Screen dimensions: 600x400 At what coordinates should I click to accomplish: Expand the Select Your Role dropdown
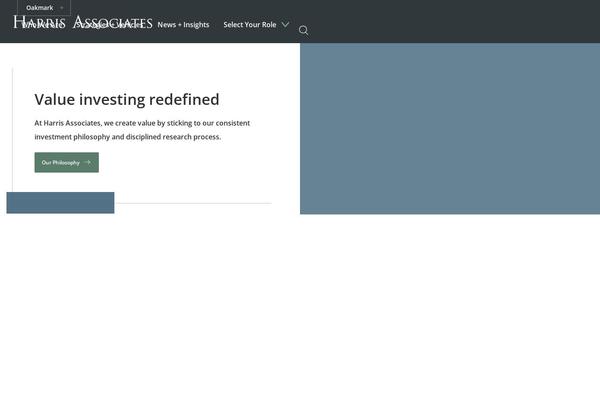coord(256,24)
